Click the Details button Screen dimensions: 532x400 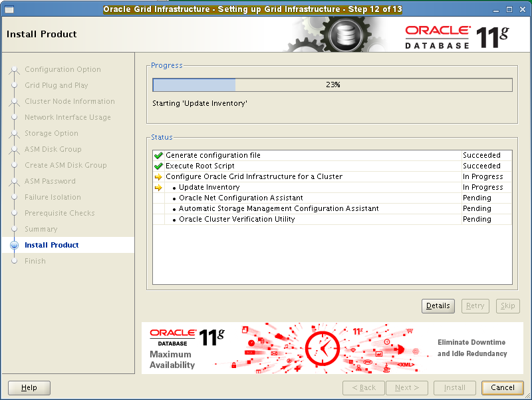pyautogui.click(x=438, y=305)
